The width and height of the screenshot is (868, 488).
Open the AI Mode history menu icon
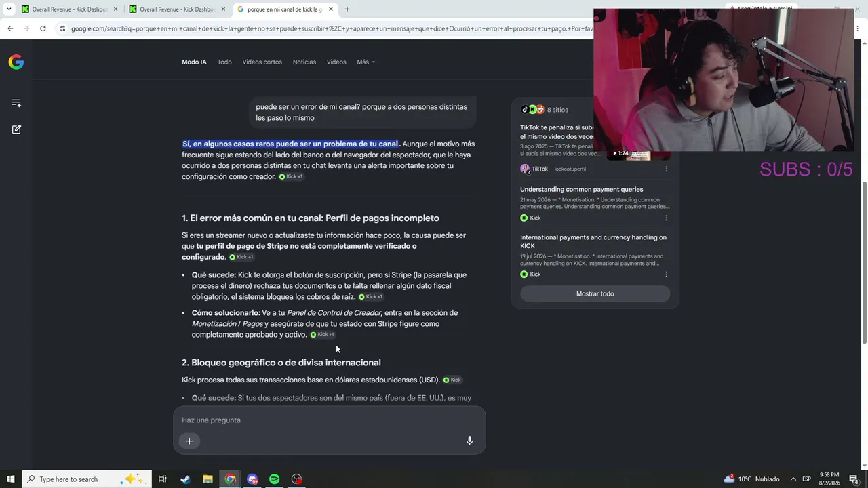pyautogui.click(x=16, y=103)
